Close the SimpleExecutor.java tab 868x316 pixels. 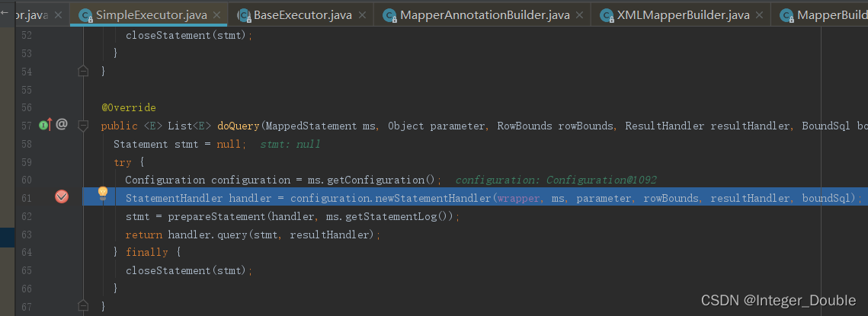[x=217, y=15]
